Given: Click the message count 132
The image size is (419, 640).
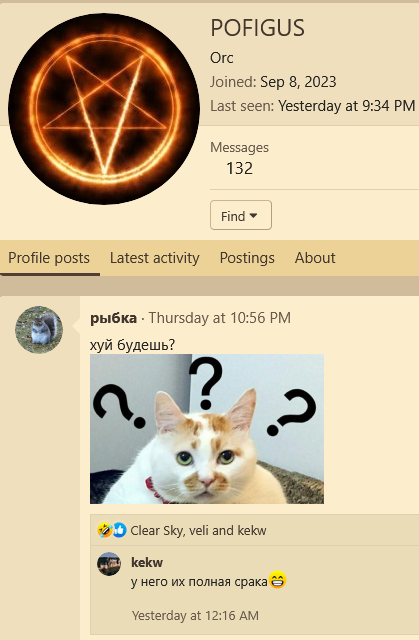Looking at the screenshot, I should (x=239, y=168).
